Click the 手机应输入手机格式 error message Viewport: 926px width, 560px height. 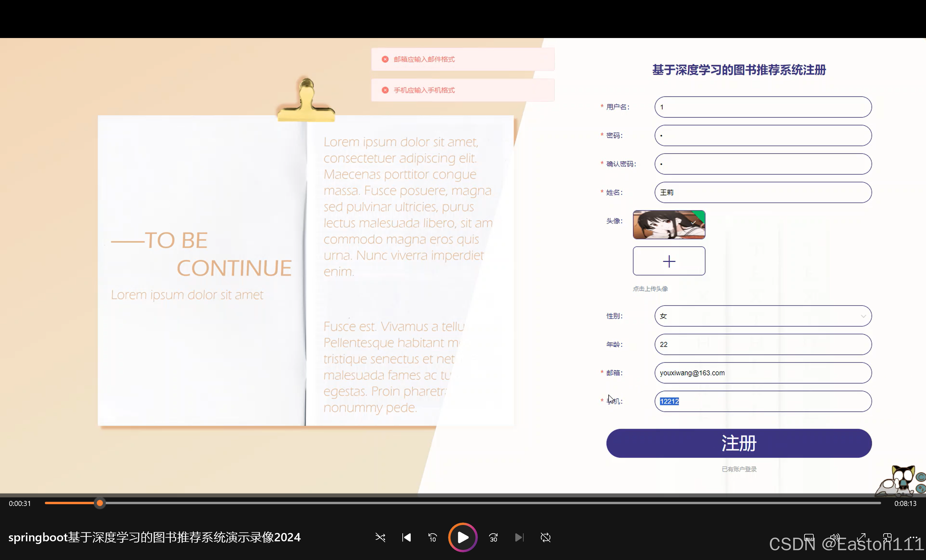(x=424, y=90)
